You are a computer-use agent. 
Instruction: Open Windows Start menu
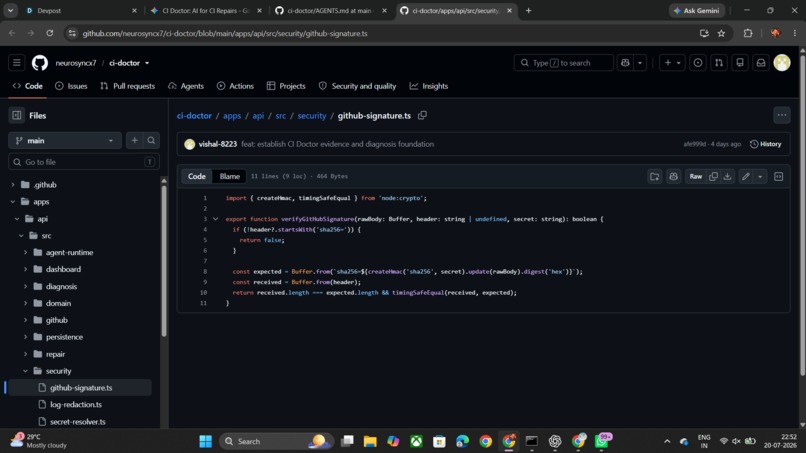tap(206, 441)
